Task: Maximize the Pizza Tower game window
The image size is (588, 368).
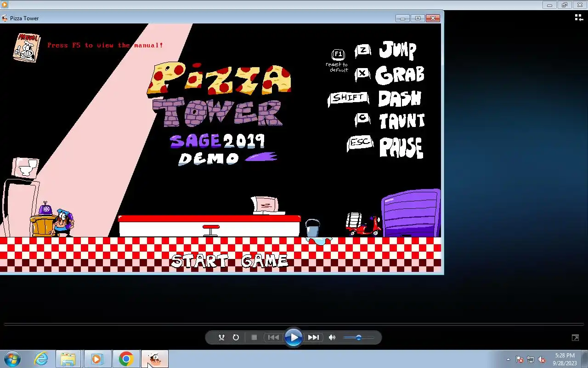Action: [x=418, y=18]
